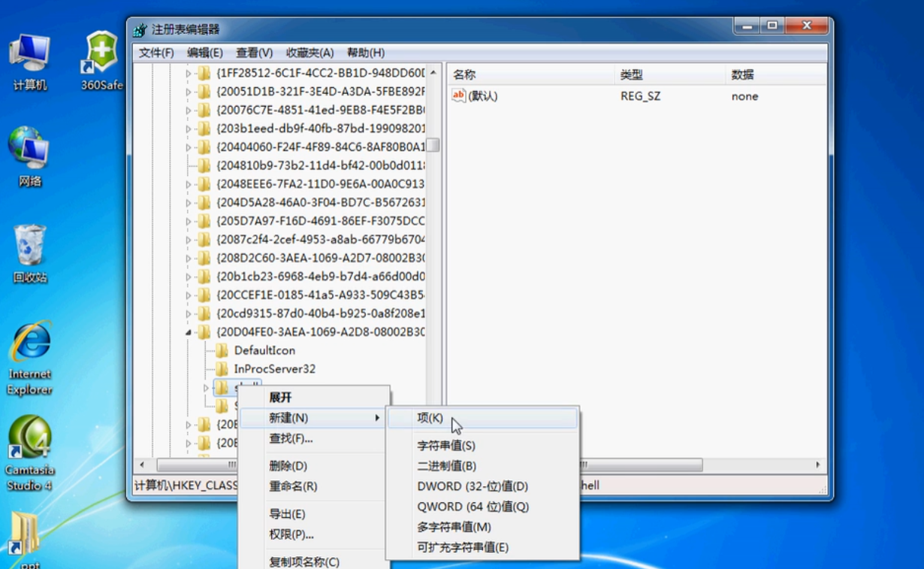This screenshot has width=924, height=569.
Task: Choose 删除(D) in context menu
Action: 315,466
